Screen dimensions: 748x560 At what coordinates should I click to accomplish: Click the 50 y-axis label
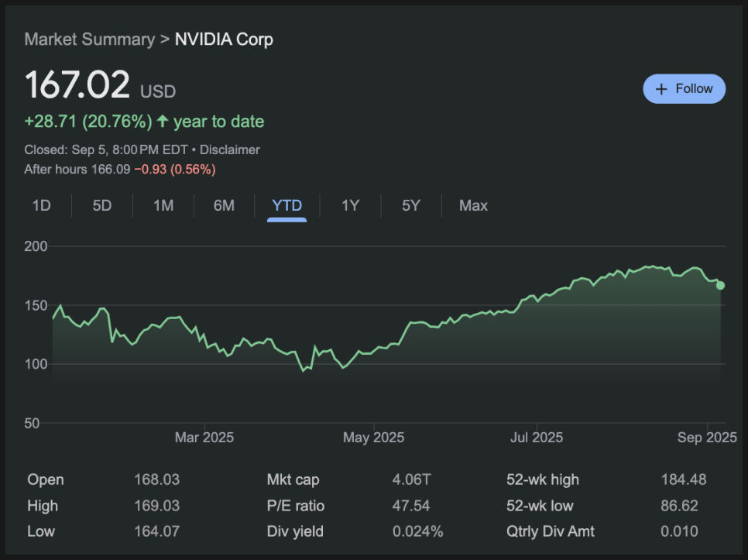[32, 423]
